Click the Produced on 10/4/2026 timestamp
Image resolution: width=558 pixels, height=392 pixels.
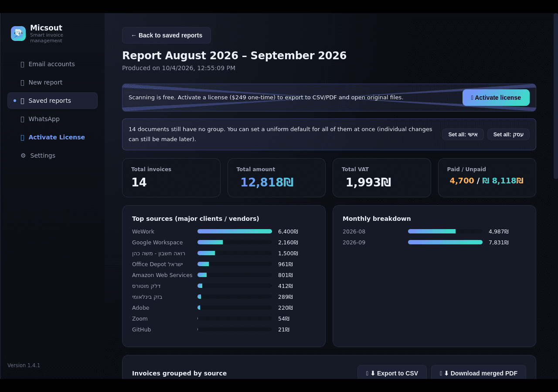tap(179, 68)
